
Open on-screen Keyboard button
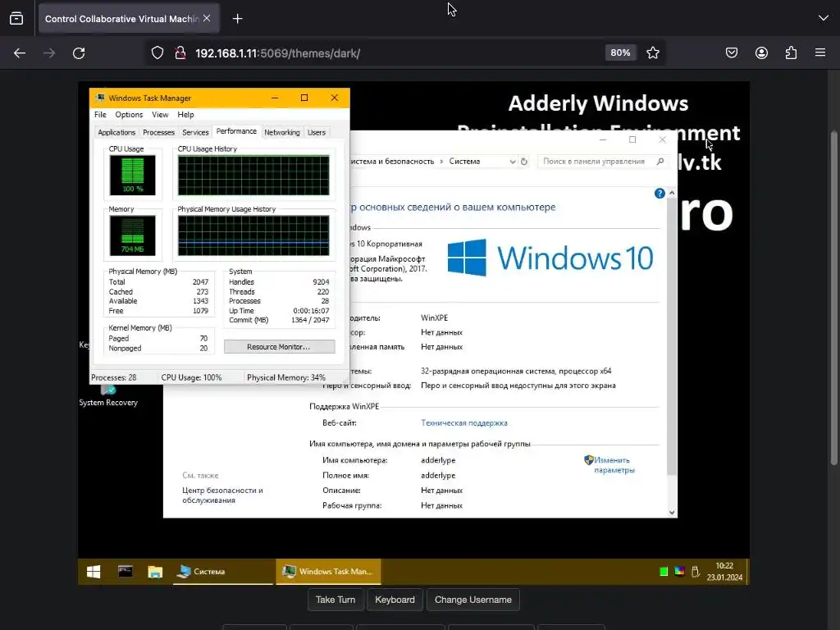tap(395, 600)
